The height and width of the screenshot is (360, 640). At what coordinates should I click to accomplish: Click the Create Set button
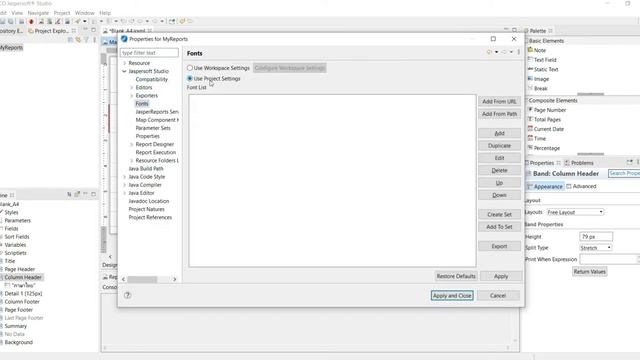click(499, 214)
